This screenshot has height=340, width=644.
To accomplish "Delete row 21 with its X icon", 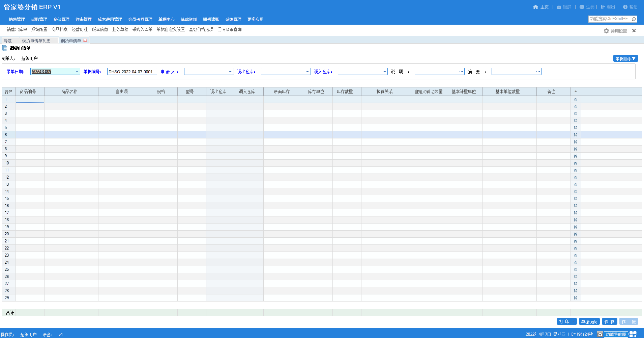I will point(576,241).
